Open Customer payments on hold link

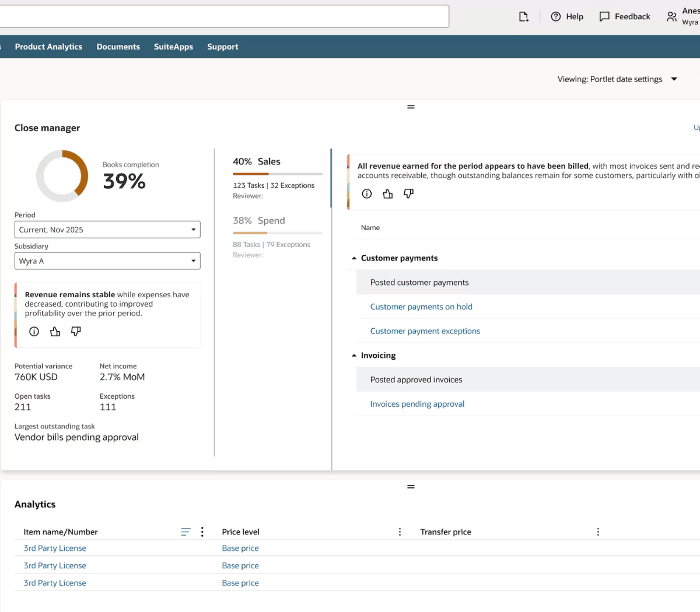421,307
